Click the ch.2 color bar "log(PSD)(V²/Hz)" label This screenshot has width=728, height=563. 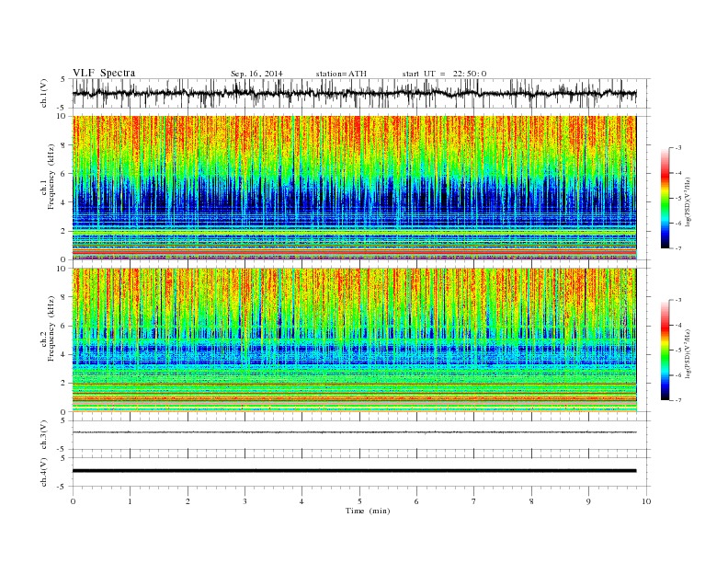pos(688,353)
